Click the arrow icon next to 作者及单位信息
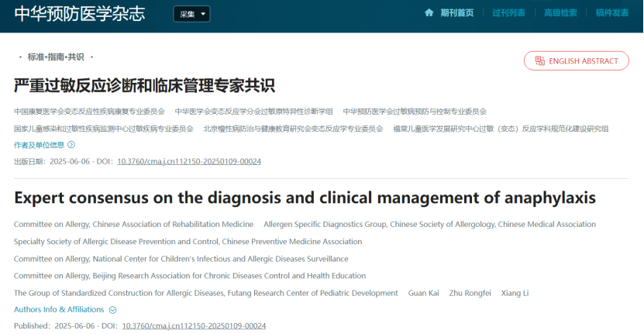644x334 pixels. (x=71, y=145)
